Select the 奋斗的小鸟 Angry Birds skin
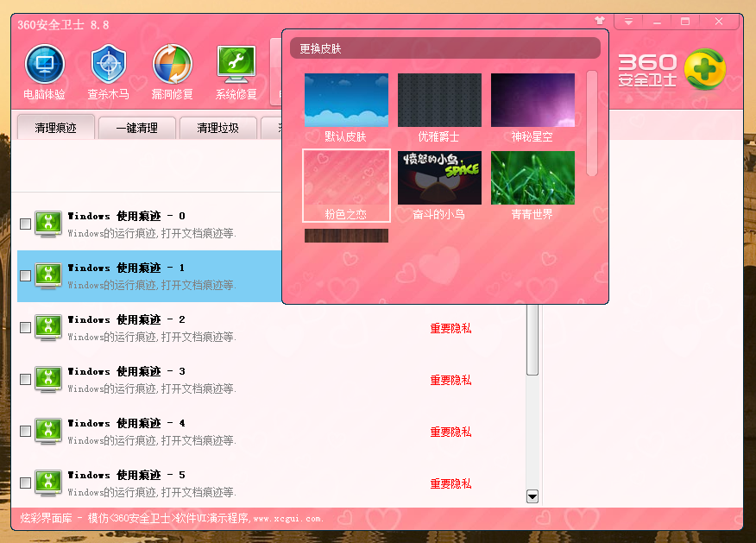The height and width of the screenshot is (543, 756). pyautogui.click(x=439, y=186)
